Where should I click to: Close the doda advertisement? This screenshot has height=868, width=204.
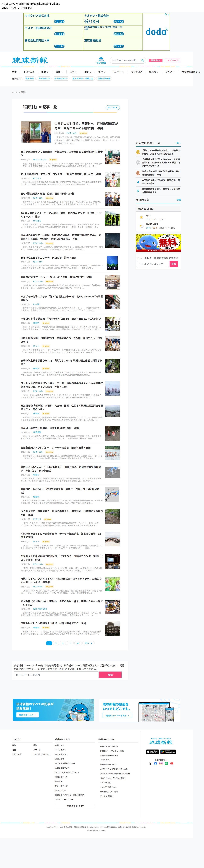[x=168, y=14]
